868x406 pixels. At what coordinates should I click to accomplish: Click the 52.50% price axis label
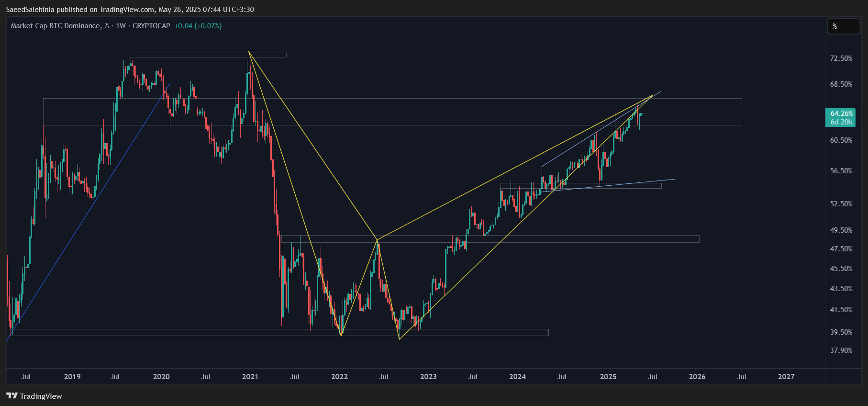[x=841, y=204]
